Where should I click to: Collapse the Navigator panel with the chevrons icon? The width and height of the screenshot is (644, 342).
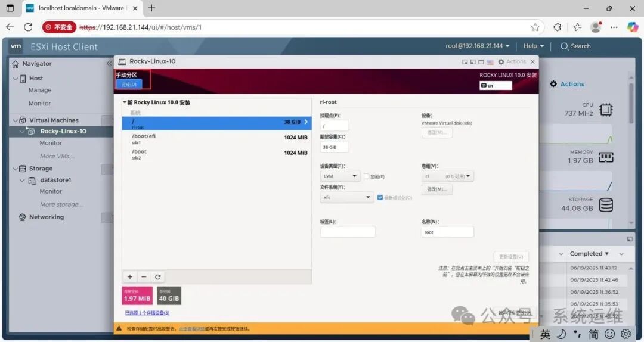[109, 63]
